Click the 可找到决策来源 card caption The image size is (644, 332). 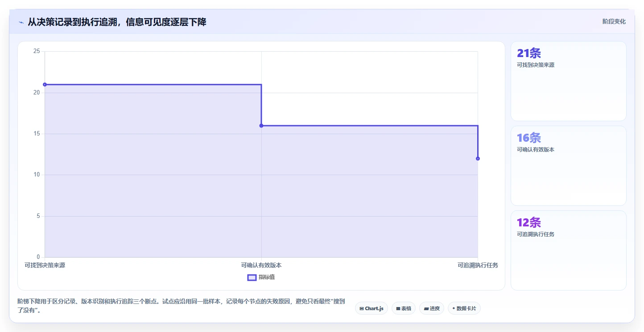click(536, 65)
